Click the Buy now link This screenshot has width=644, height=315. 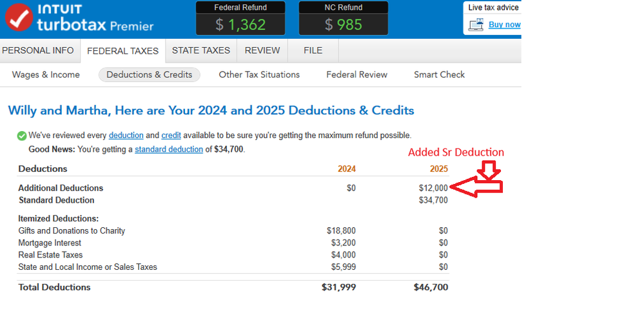504,25
